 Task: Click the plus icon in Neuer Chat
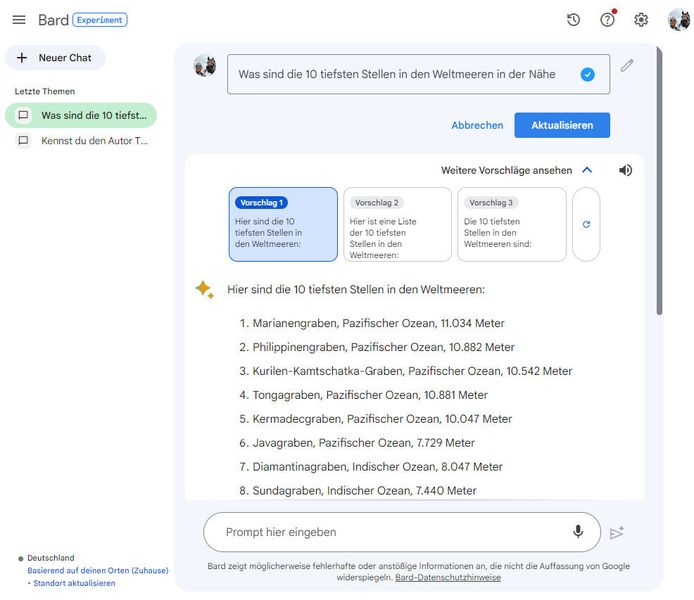point(22,58)
